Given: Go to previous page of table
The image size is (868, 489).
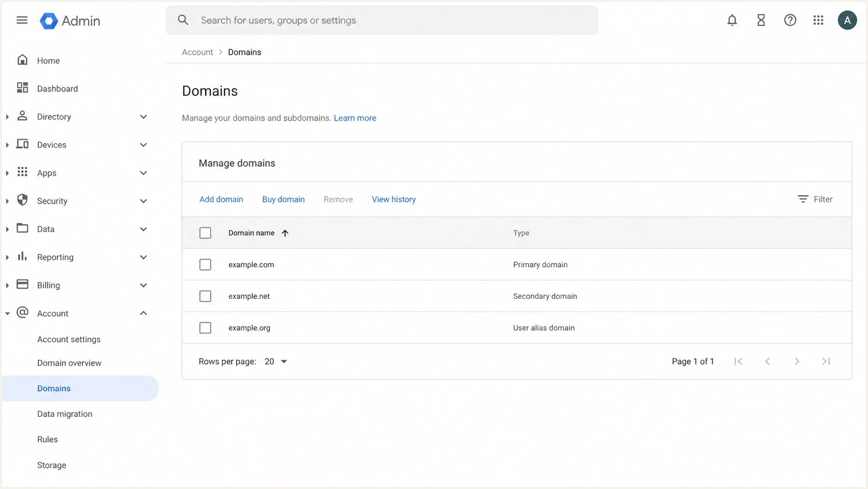Looking at the screenshot, I should point(767,361).
